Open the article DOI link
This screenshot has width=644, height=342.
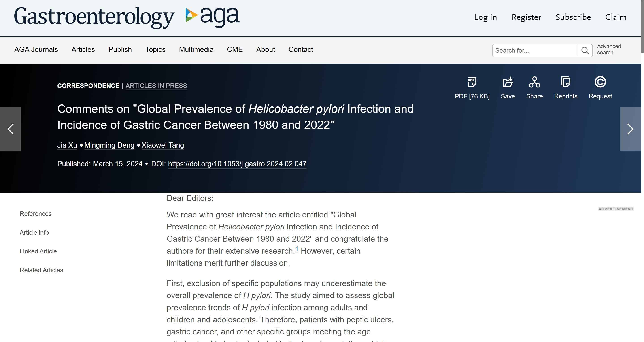(x=237, y=164)
